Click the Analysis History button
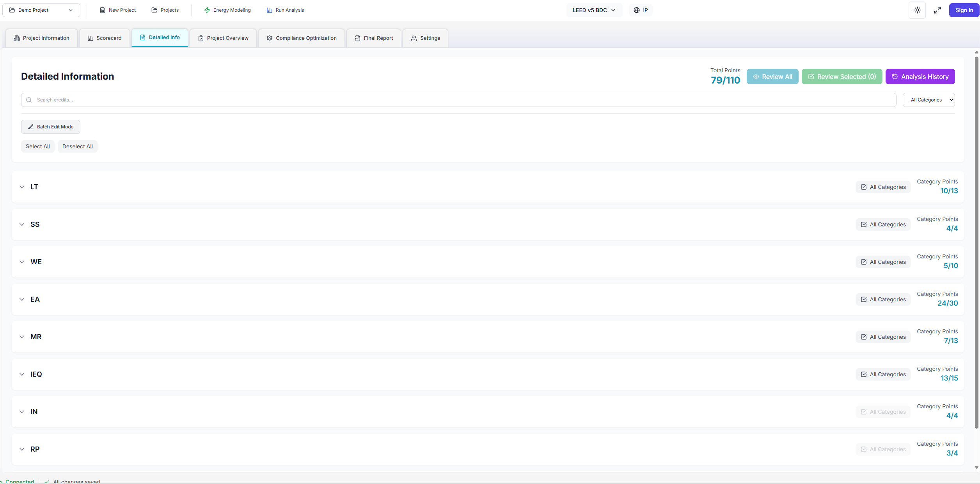Viewport: 980px width, 484px height. point(920,77)
